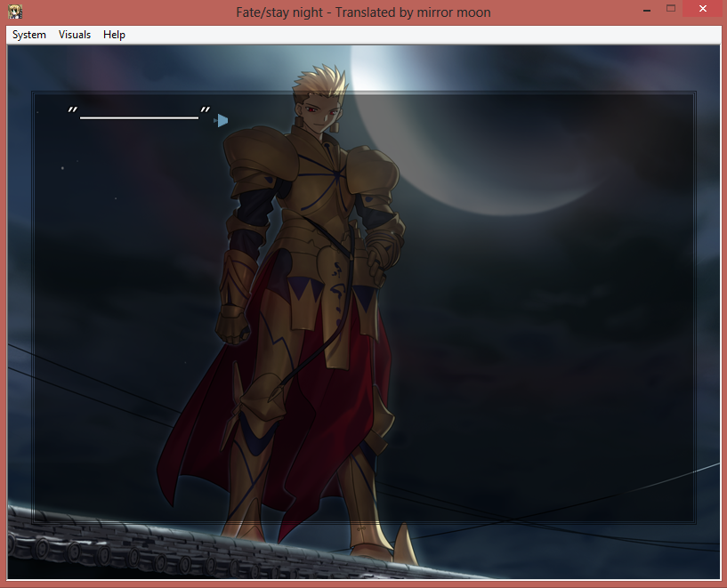This screenshot has width=727, height=588.
Task: Open the System menu
Action: [29, 35]
